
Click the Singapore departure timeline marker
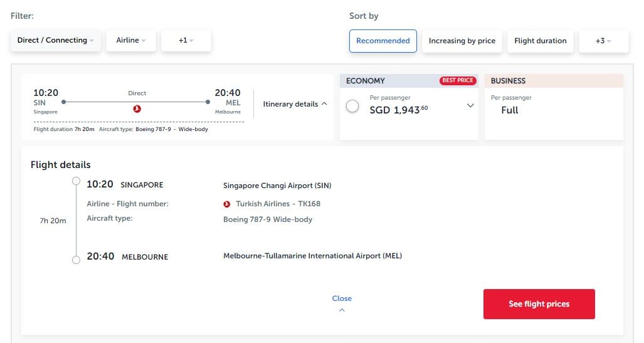coord(76,181)
